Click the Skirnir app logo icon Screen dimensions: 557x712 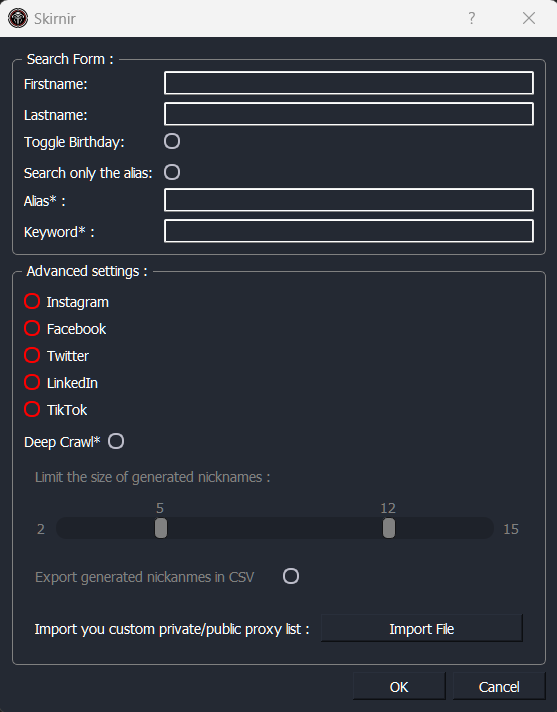[x=18, y=18]
